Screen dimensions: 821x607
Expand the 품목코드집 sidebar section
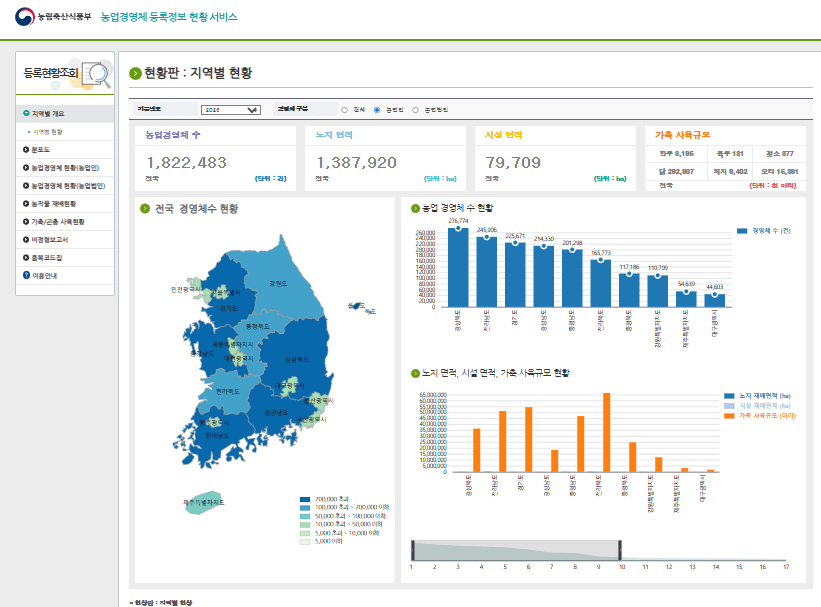coord(65,258)
